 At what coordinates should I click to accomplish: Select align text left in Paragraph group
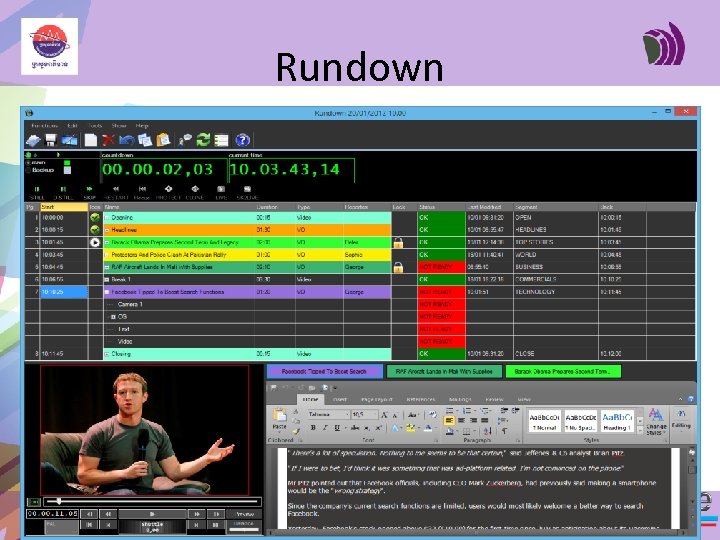point(449,420)
